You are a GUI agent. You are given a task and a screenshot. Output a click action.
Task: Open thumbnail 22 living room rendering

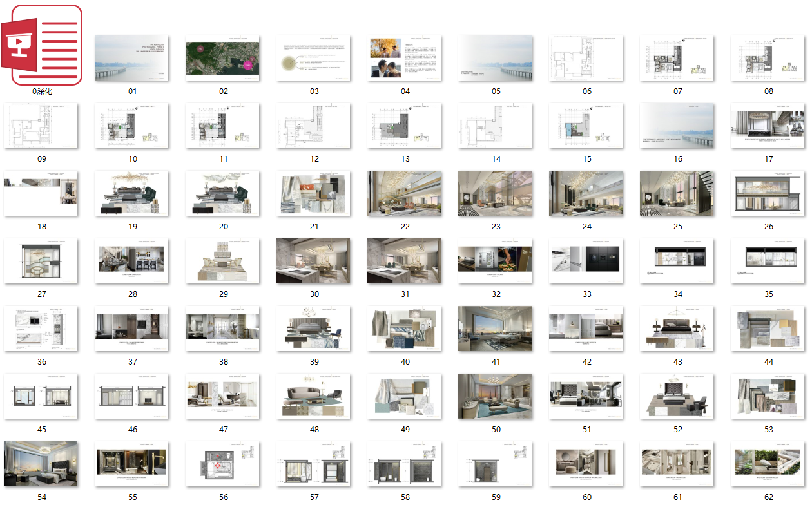pos(405,193)
